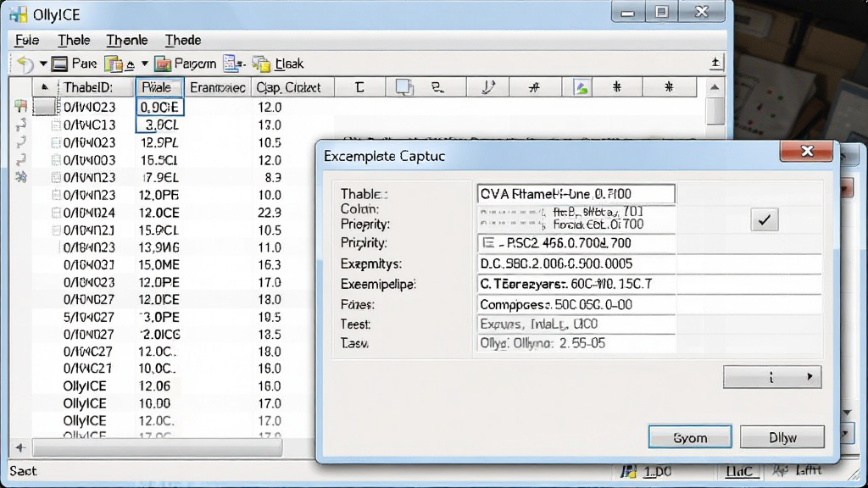The height and width of the screenshot is (488, 868).
Task: Click the Gyom button
Action: pyautogui.click(x=690, y=437)
